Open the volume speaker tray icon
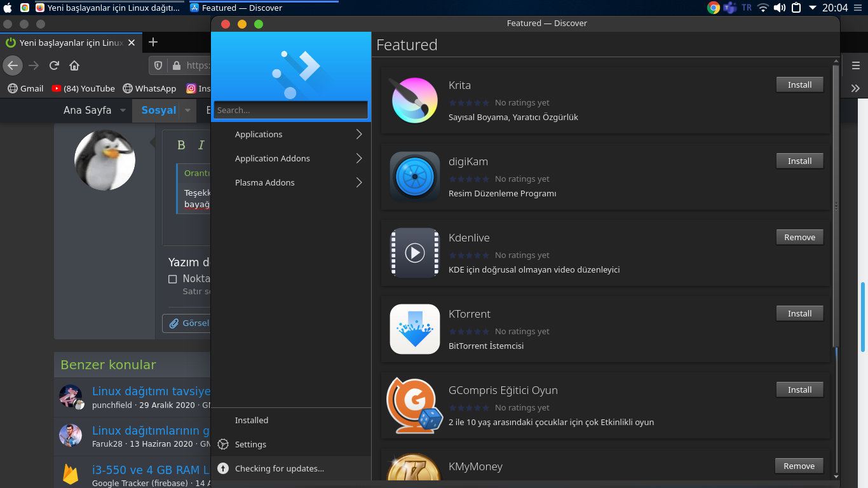The width and height of the screenshot is (868, 488). [x=780, y=8]
